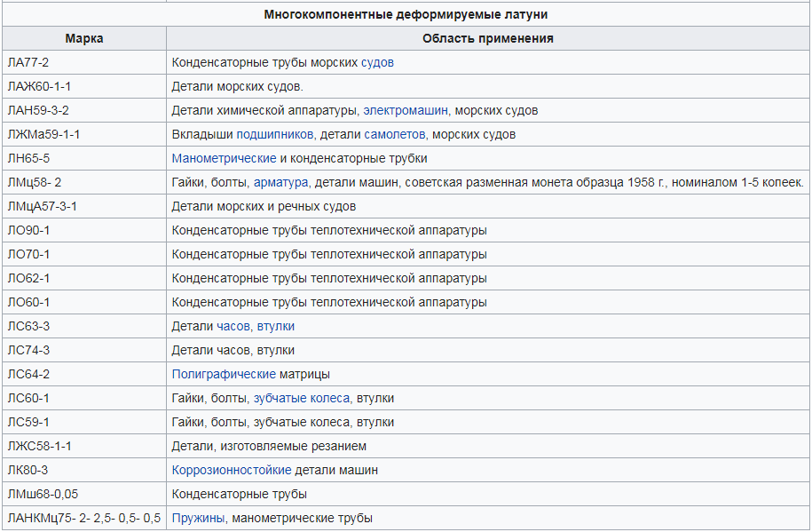The width and height of the screenshot is (812, 532).
Task: Click the ЛАНКМц75-2-2,5-0,5-0,5 marking cell
Action: pyautogui.click(x=84, y=519)
